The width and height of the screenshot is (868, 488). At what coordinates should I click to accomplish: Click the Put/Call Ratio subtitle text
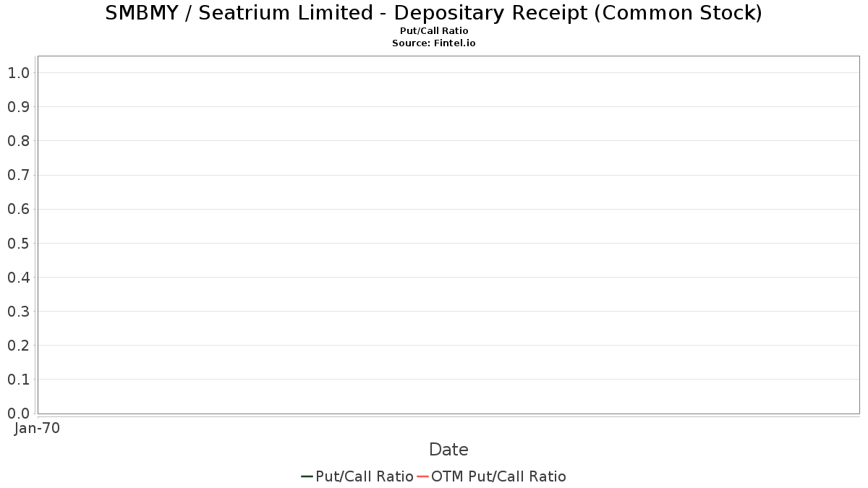click(434, 31)
